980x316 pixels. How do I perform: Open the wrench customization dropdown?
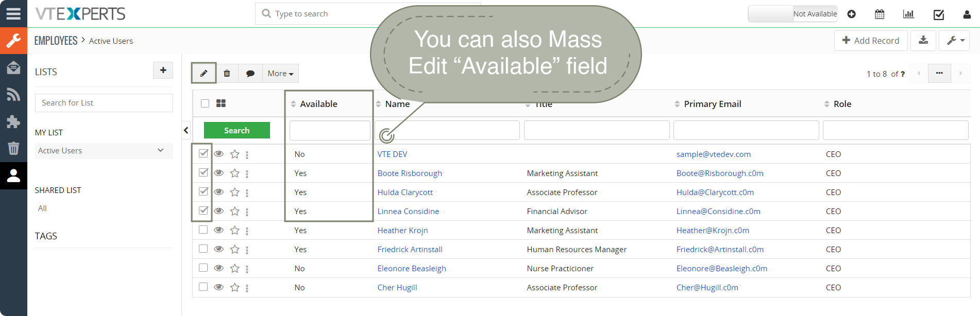click(x=954, y=40)
